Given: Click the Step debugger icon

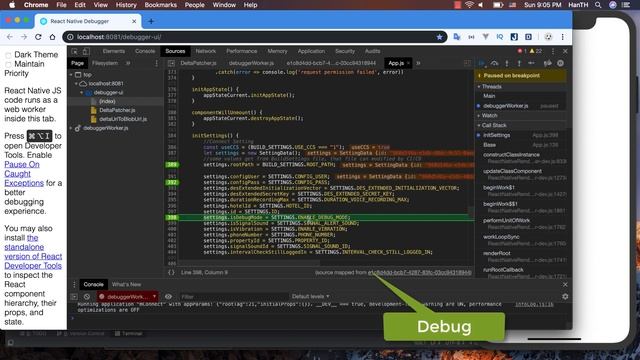Looking at the screenshot, I should tap(531, 63).
